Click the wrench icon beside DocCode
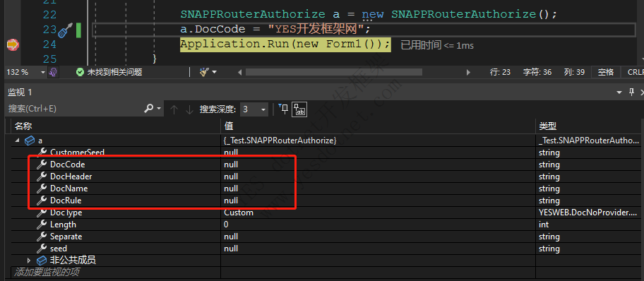644x281 pixels. tap(42, 165)
